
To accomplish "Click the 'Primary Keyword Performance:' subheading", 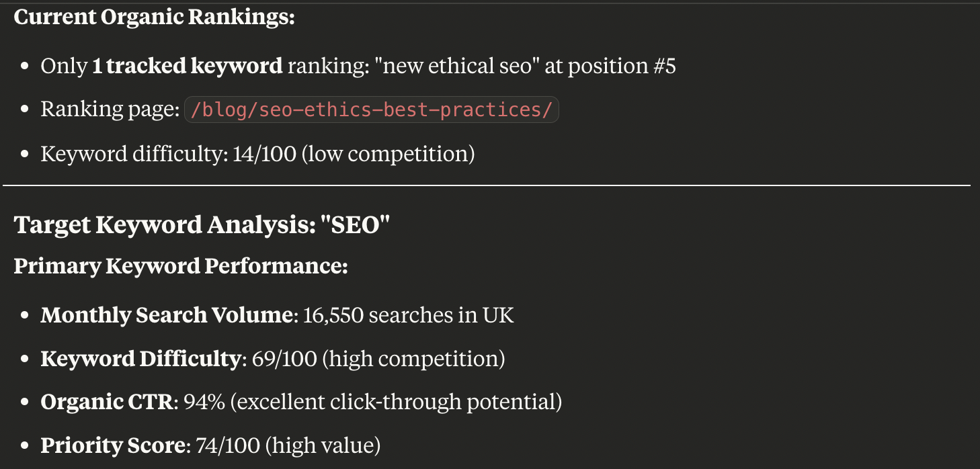I will [x=181, y=266].
